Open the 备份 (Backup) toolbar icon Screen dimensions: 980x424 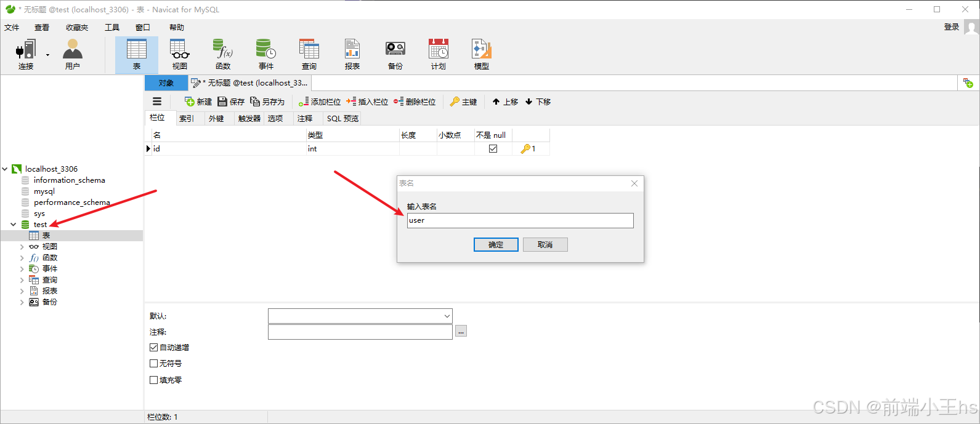395,54
